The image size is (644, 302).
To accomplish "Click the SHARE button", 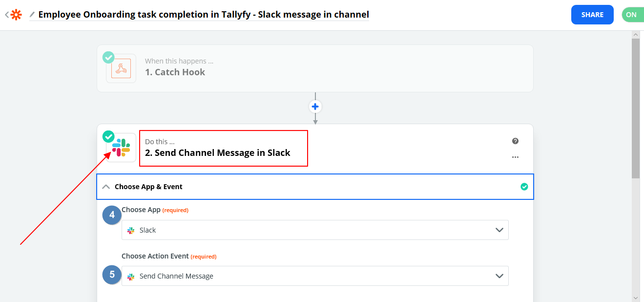I will pos(592,14).
